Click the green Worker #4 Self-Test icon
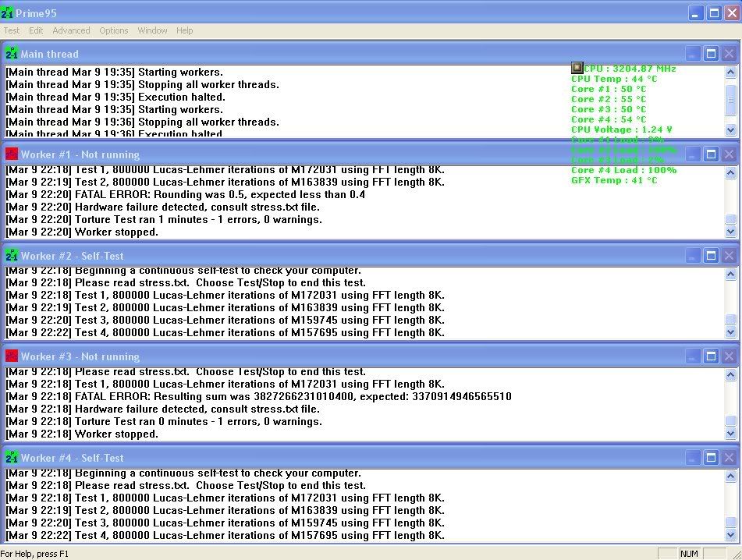The image size is (742, 560). (12, 457)
